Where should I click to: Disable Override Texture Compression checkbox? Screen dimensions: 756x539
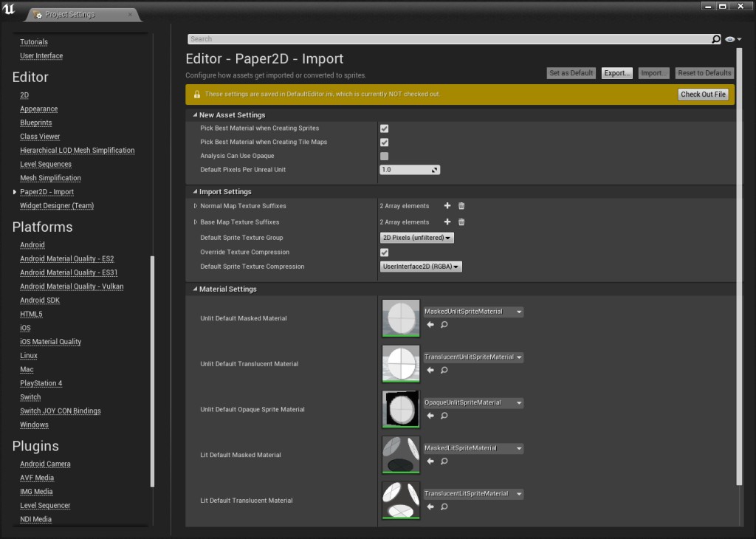coord(384,252)
